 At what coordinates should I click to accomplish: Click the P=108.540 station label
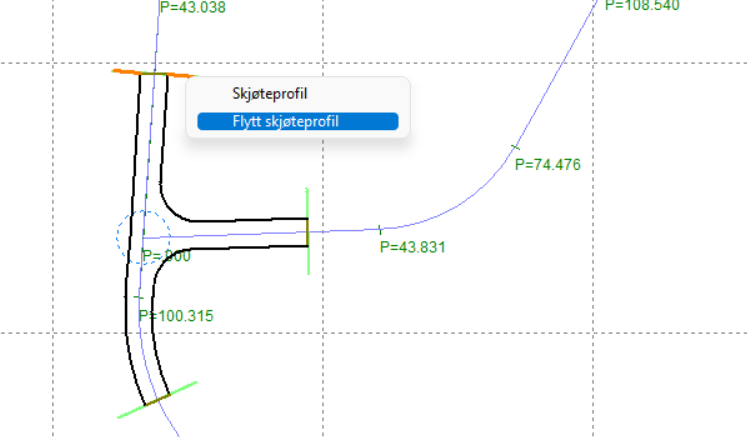point(641,5)
